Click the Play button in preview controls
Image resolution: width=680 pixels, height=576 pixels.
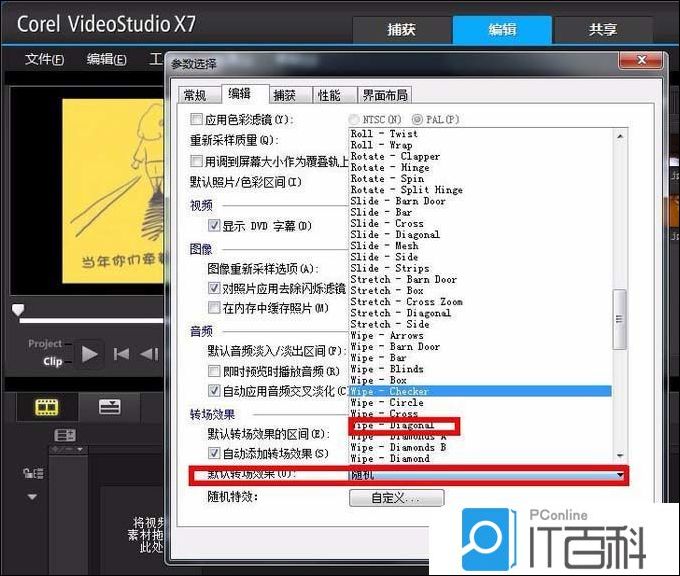[90, 354]
